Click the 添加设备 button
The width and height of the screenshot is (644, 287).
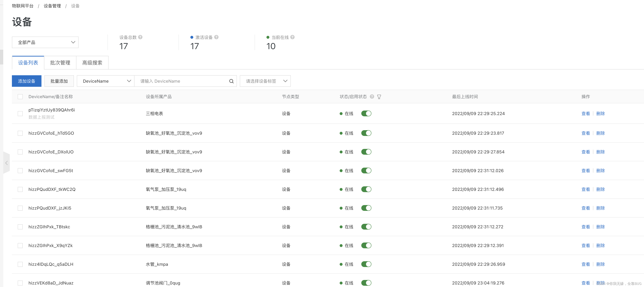coord(27,81)
